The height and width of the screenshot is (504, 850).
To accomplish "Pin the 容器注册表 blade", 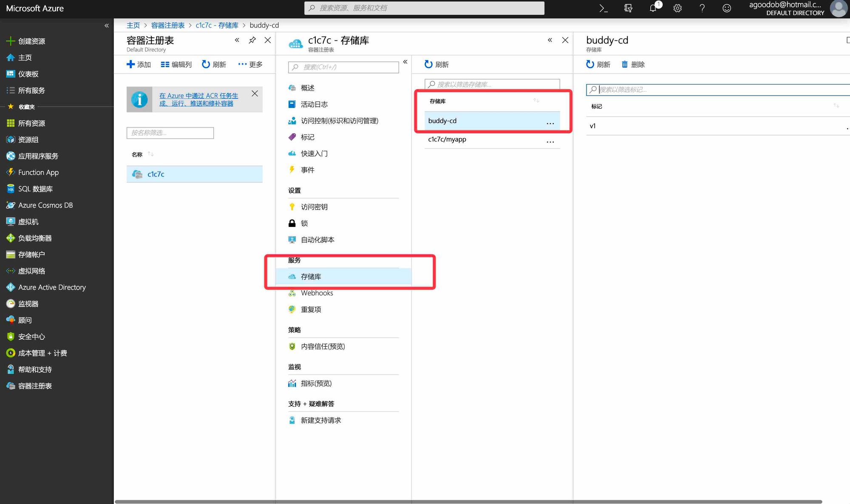I will coord(252,40).
